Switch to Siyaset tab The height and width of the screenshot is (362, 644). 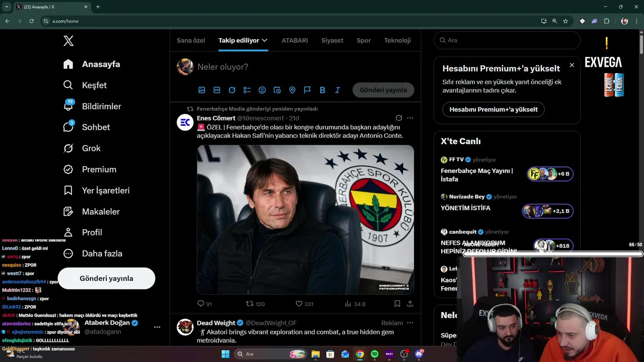click(x=332, y=40)
